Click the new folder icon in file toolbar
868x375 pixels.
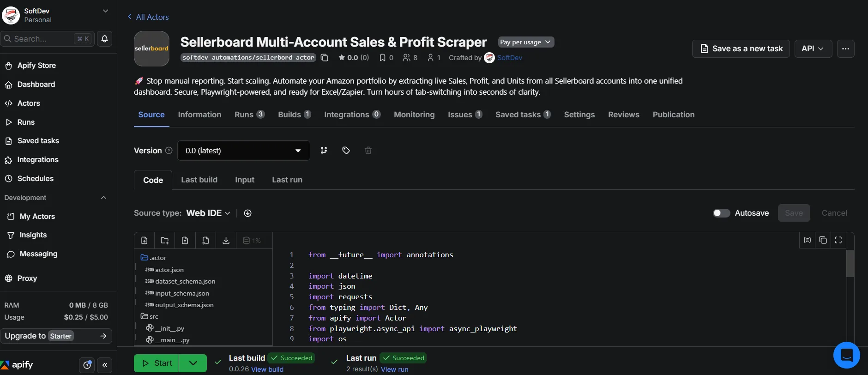pos(165,241)
